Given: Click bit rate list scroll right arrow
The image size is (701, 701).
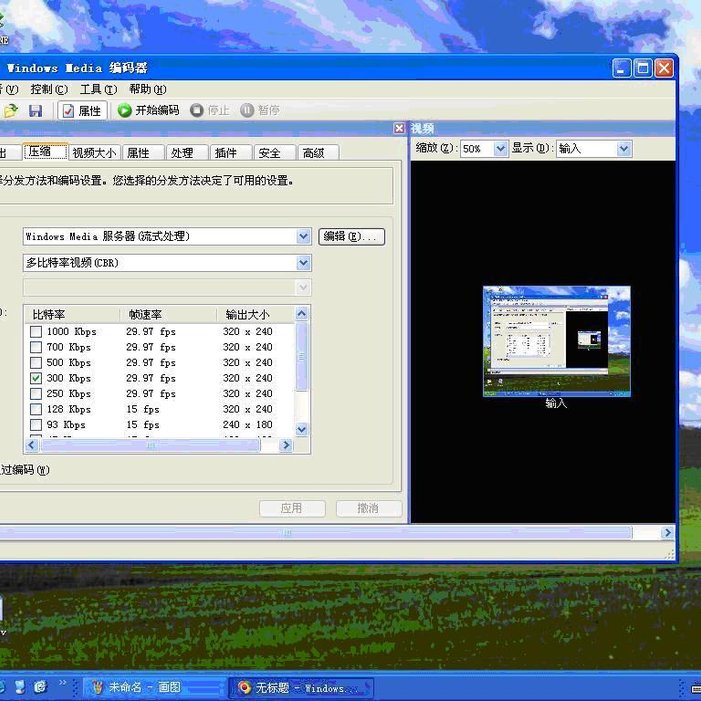Looking at the screenshot, I should click(x=286, y=445).
